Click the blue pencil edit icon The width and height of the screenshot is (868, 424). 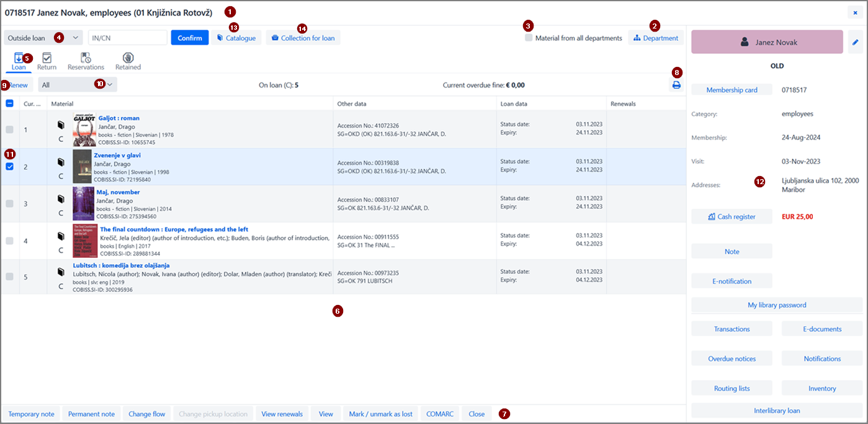point(855,42)
